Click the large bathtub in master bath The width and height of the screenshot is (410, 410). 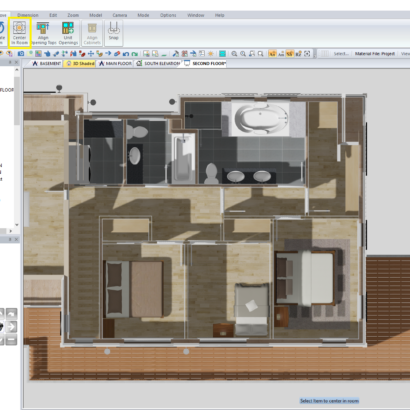261,119
